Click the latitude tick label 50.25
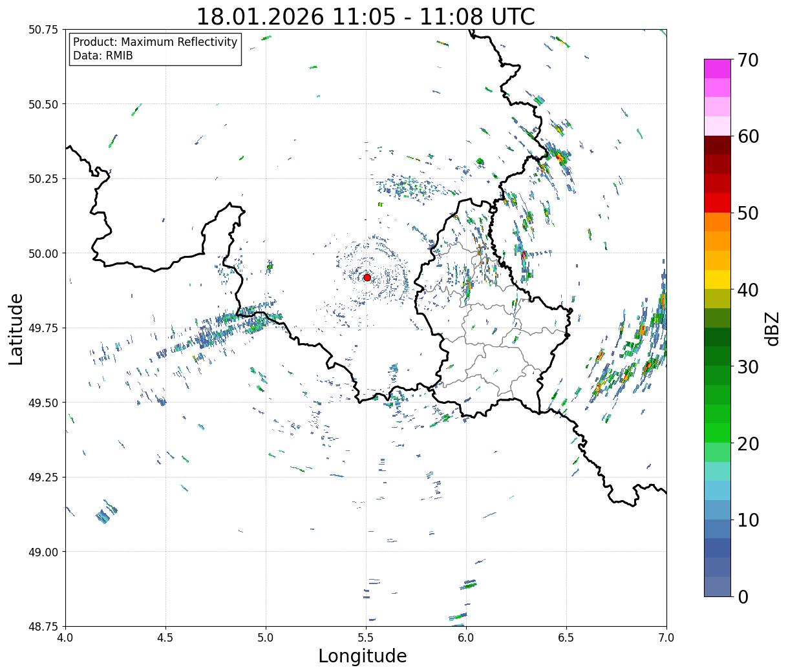This screenshot has height=672, width=788. click(x=43, y=179)
